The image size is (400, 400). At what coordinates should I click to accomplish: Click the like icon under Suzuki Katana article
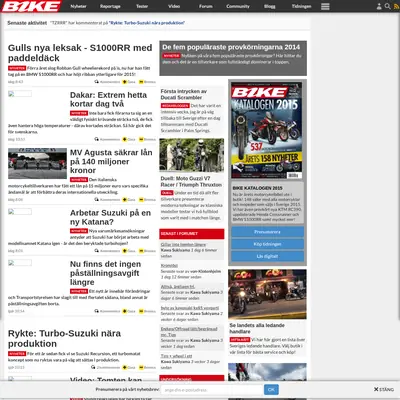(x=124, y=251)
